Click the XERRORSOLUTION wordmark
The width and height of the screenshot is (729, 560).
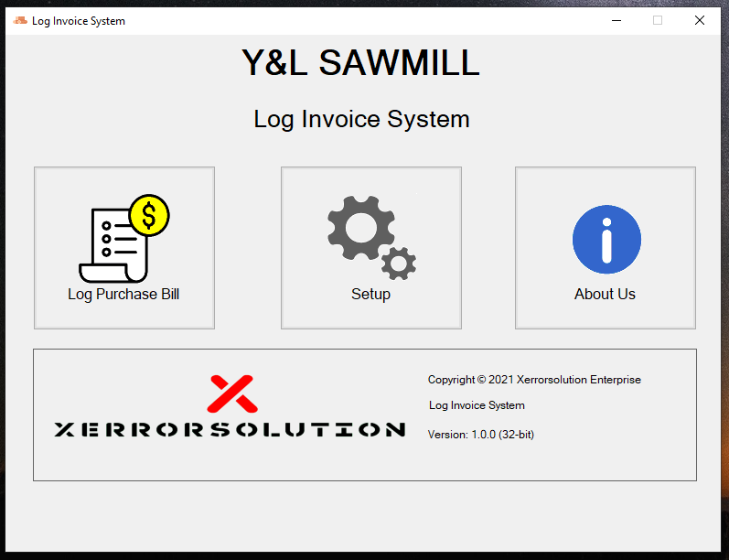click(230, 429)
